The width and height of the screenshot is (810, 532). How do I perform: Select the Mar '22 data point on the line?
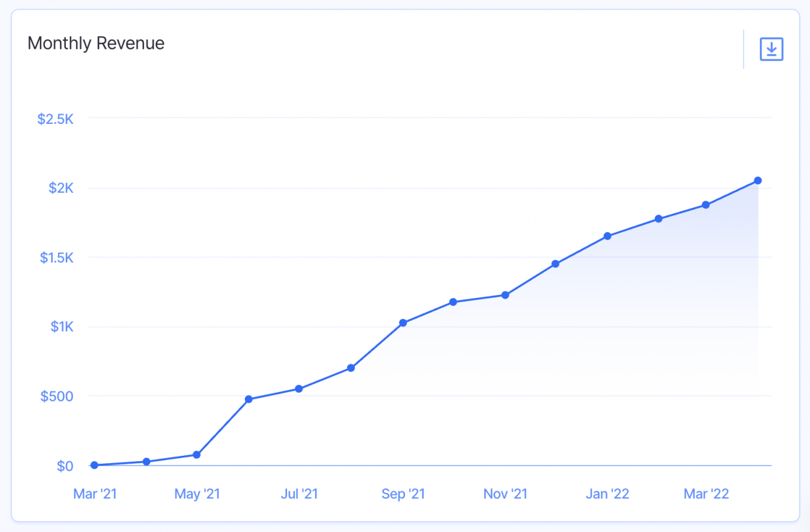click(705, 205)
